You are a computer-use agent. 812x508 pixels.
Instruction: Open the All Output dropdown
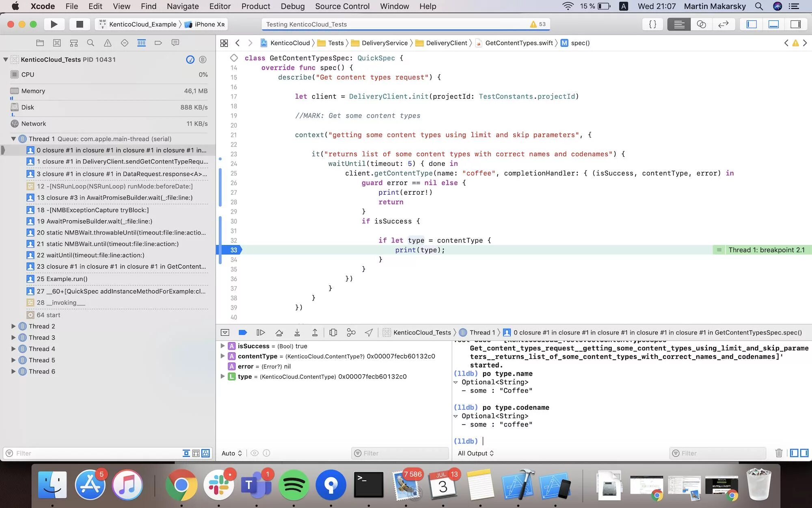click(x=476, y=453)
